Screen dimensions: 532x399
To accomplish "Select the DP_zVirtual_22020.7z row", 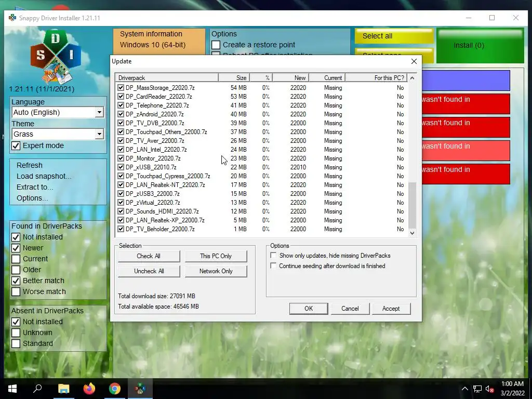I will pos(261,202).
